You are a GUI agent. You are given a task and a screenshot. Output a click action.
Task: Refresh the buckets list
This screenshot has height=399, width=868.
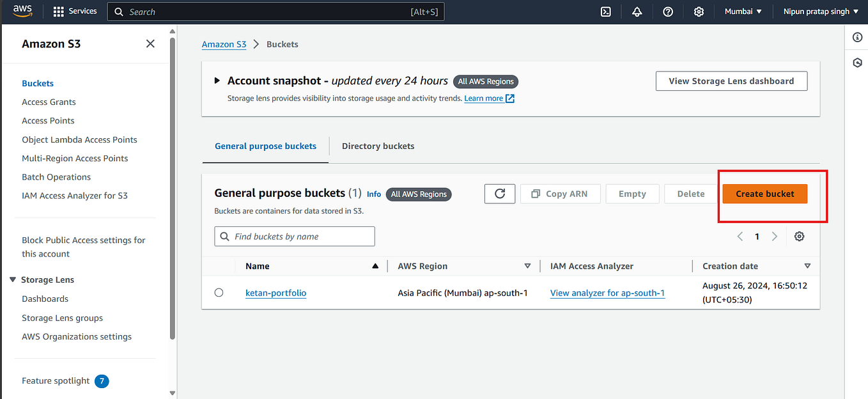[500, 193]
